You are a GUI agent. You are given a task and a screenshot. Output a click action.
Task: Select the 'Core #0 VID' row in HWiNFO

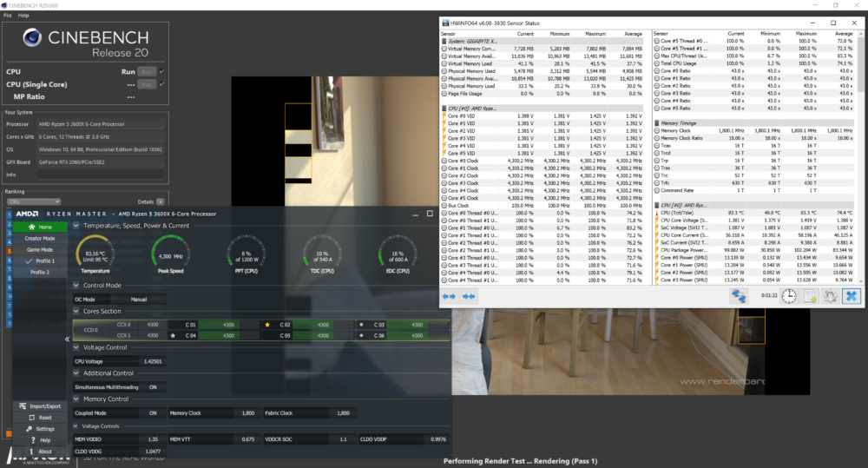coord(542,116)
